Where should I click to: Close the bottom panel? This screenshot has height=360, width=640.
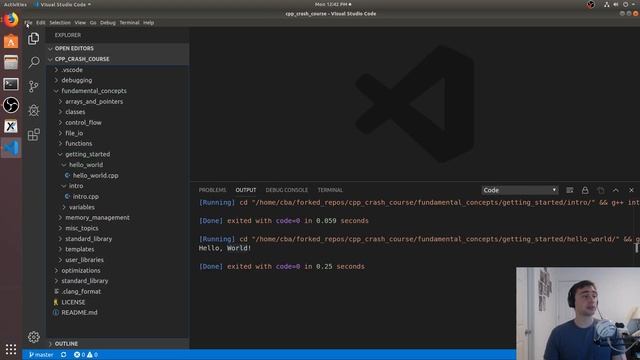pos(631,190)
